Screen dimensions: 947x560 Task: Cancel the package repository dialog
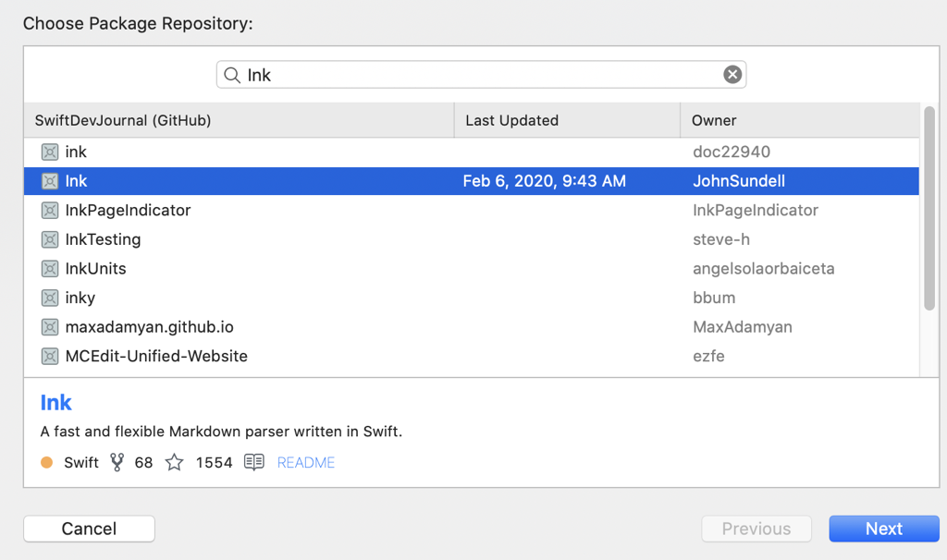(x=89, y=529)
